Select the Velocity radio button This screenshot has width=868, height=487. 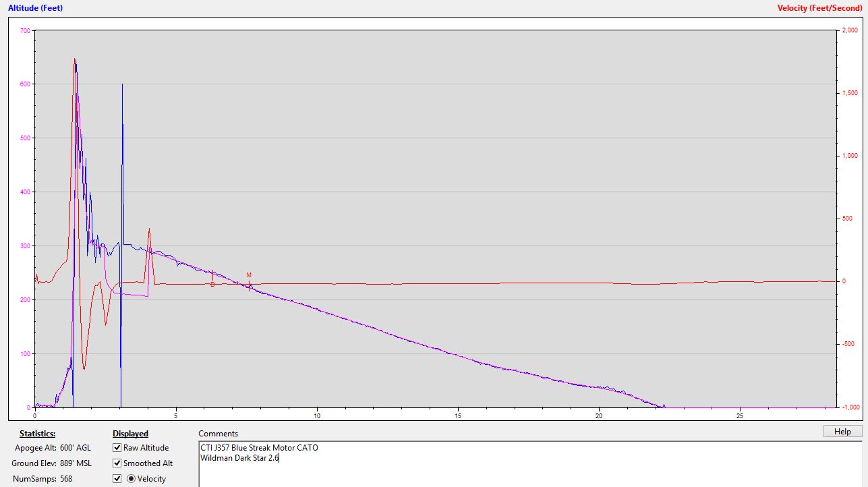click(x=131, y=479)
